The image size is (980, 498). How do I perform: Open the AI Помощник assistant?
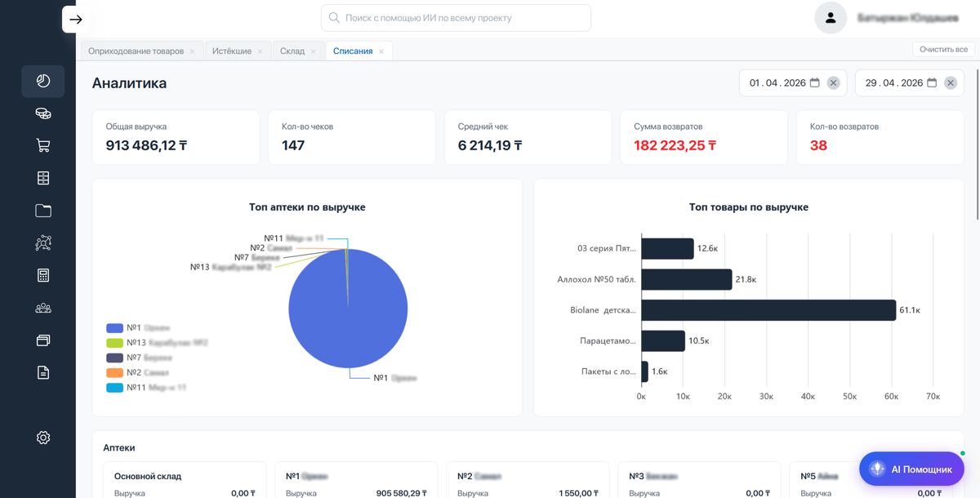911,469
